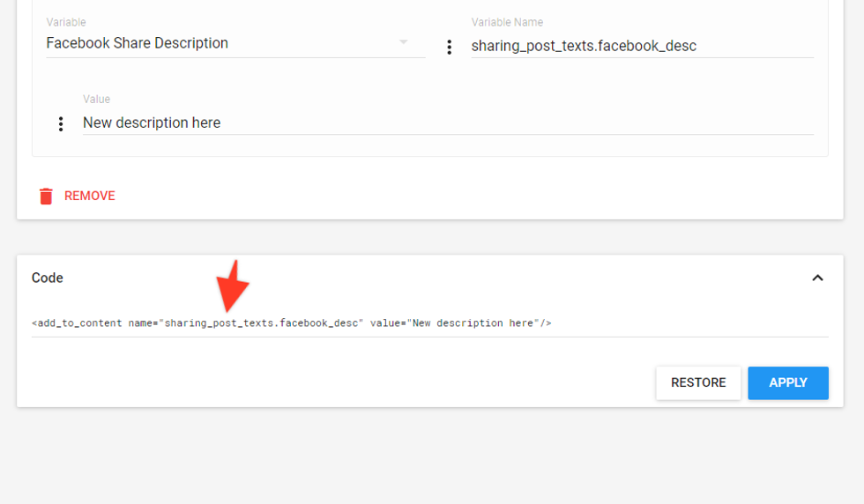The height and width of the screenshot is (504, 864).
Task: Click the REMOVE text link
Action: pyautogui.click(x=90, y=196)
